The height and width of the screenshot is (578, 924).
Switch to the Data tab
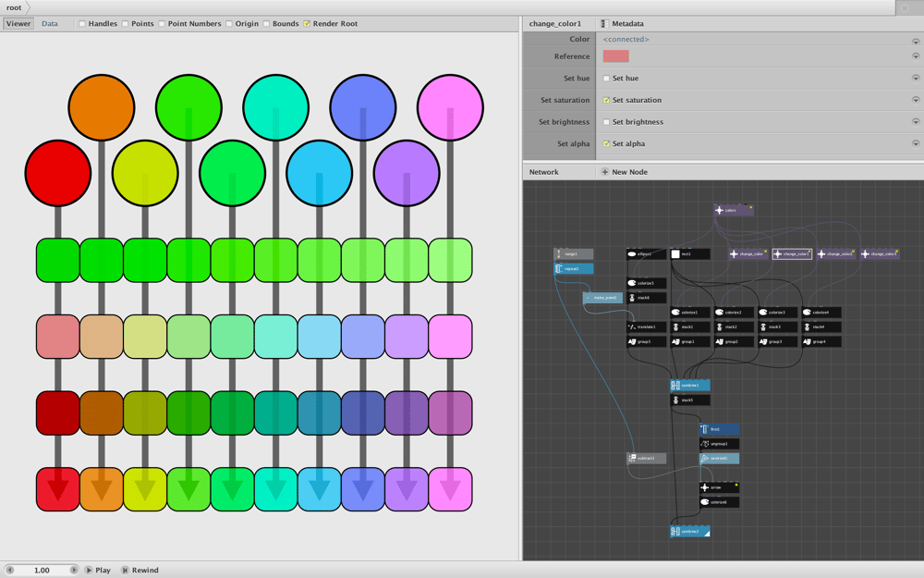tap(50, 24)
